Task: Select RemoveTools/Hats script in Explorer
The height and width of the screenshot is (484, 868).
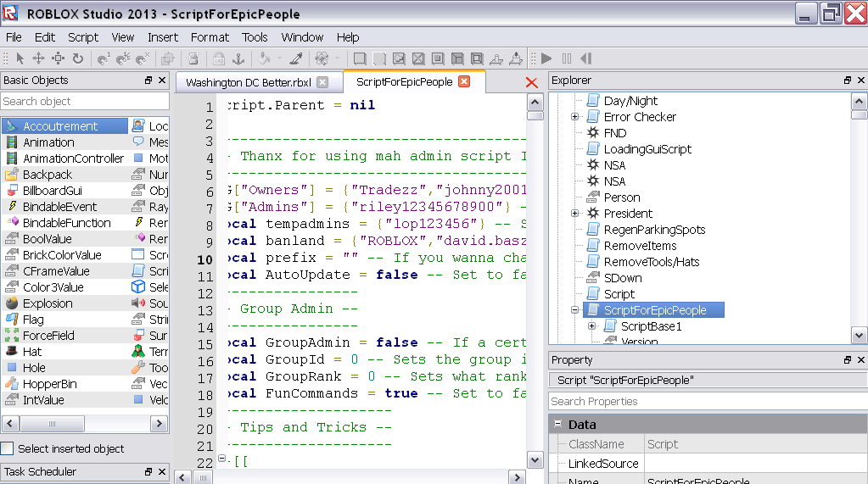Action: (x=652, y=262)
